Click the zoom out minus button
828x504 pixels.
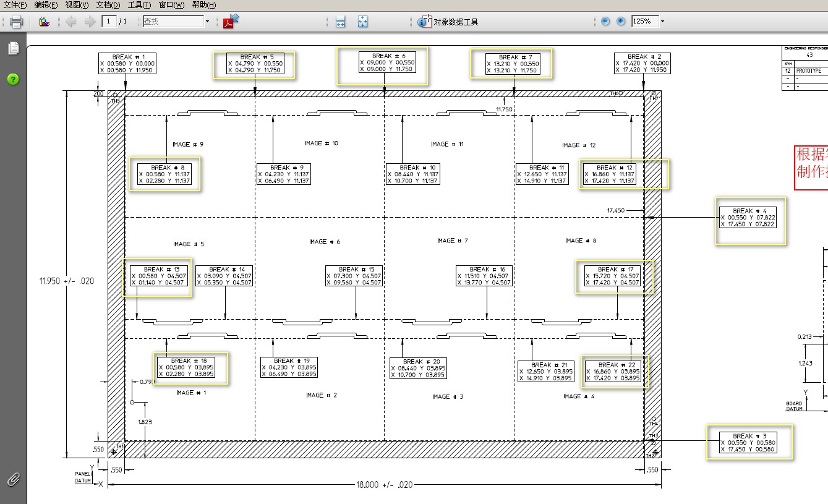pos(605,21)
